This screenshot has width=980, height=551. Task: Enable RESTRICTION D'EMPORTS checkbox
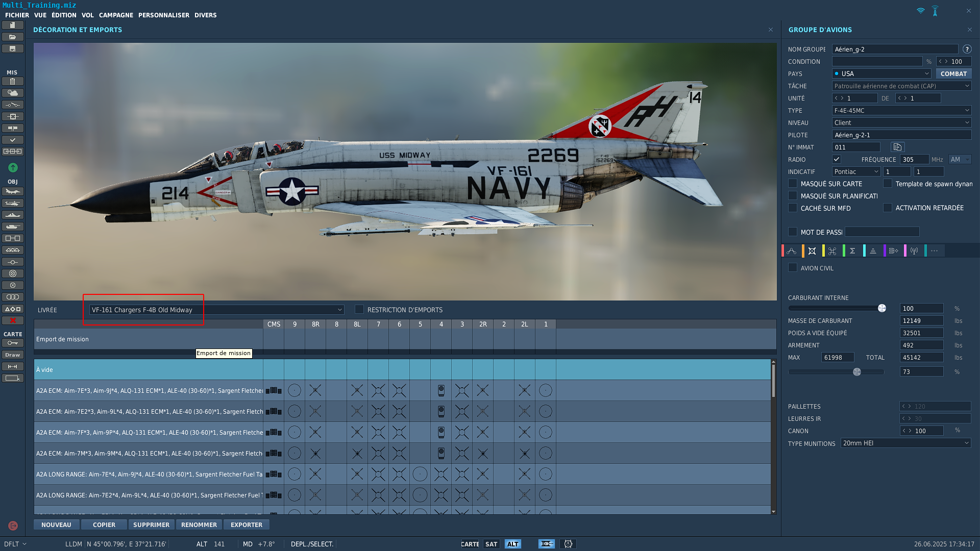tap(359, 309)
